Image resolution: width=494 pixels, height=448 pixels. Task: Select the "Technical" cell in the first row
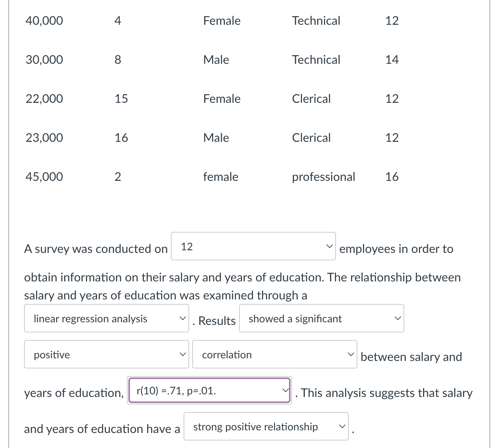click(x=316, y=21)
